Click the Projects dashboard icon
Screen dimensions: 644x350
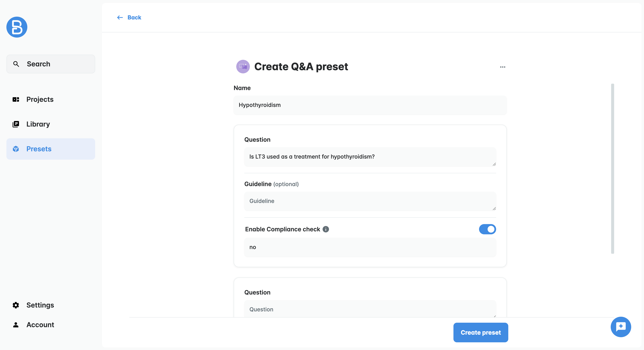point(16,99)
